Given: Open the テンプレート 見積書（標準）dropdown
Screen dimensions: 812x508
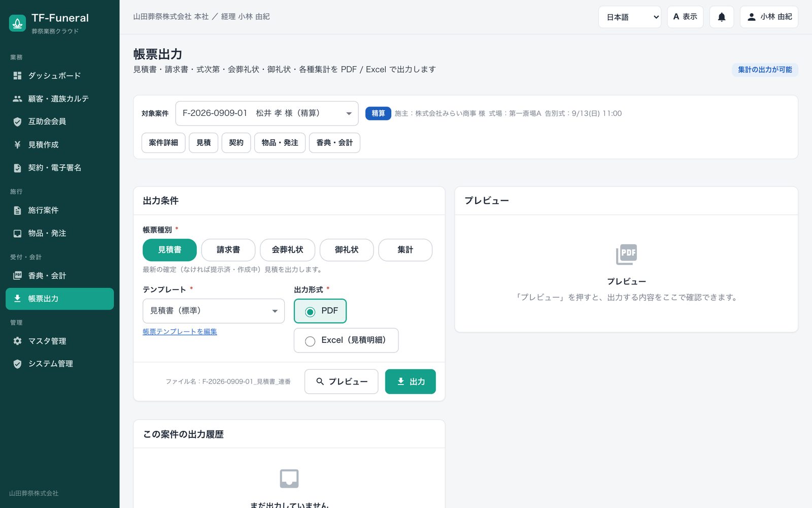Looking at the screenshot, I should tap(214, 311).
